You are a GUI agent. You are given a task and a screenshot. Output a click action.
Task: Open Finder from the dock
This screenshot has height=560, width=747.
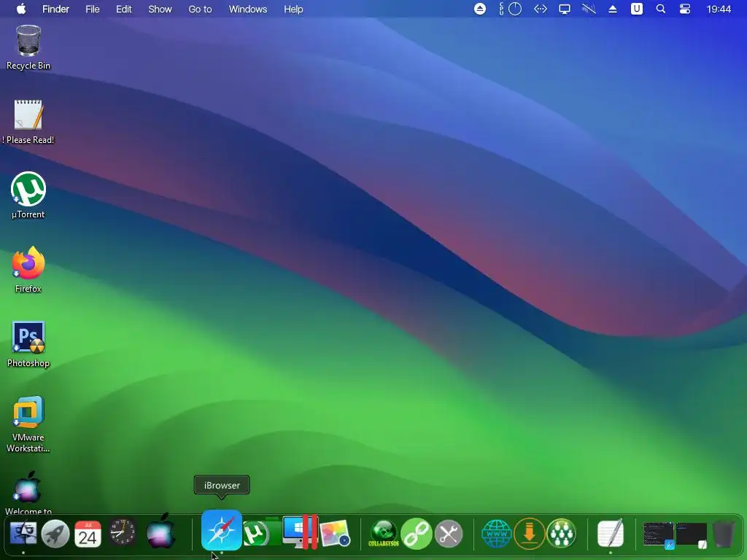pyautogui.click(x=23, y=533)
